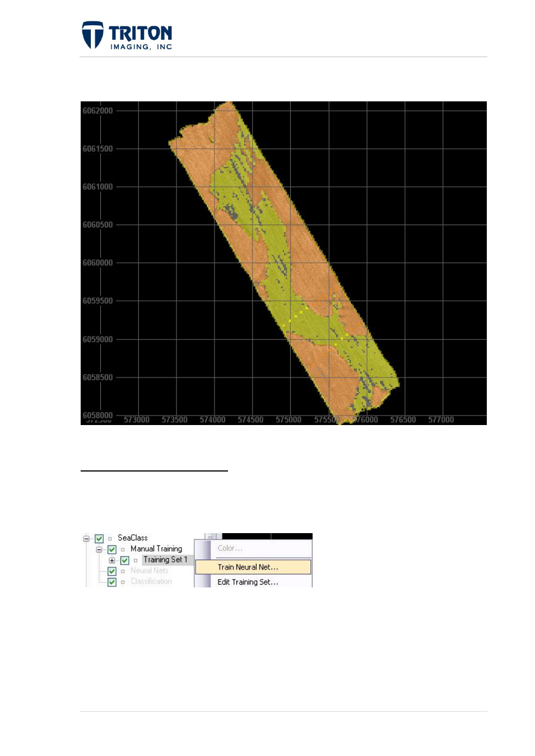Click the 6059000 northing axis label
Viewport: 535px width, 756px height.
97,339
